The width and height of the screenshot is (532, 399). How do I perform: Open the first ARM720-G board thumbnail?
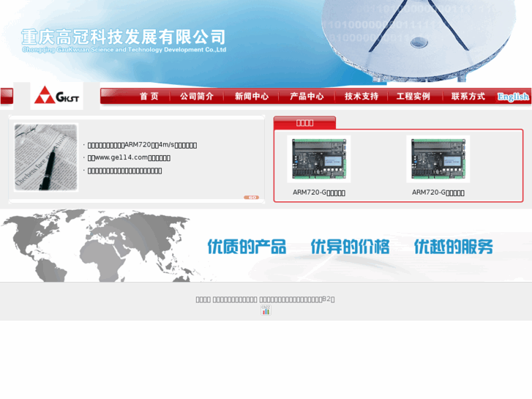click(x=319, y=159)
